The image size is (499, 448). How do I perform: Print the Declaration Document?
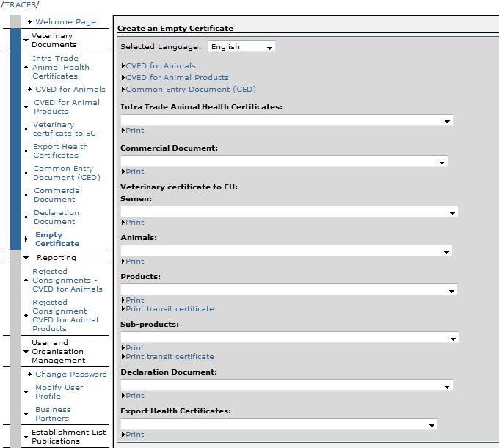pos(134,395)
